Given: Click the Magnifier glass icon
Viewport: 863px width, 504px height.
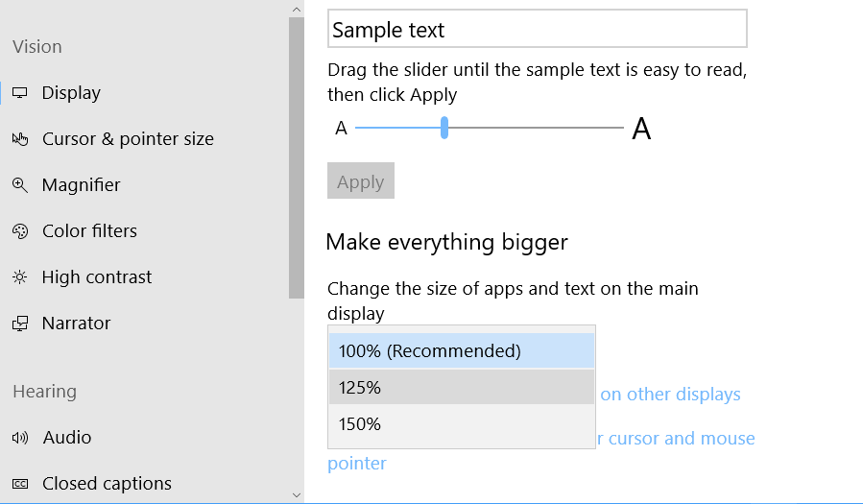Looking at the screenshot, I should tap(20, 185).
